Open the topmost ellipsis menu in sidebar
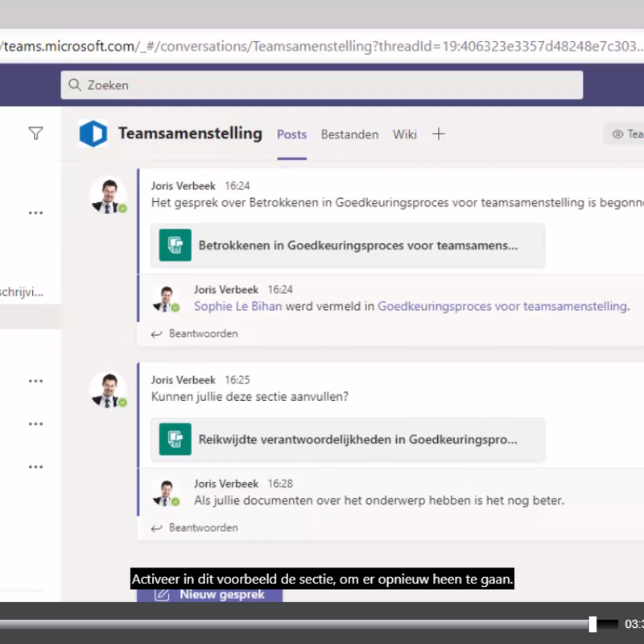The height and width of the screenshot is (644, 644). tap(35, 213)
